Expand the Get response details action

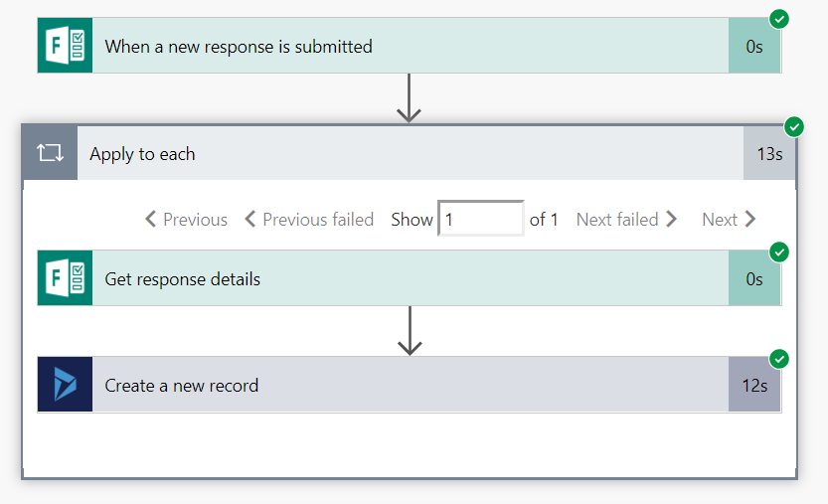click(398, 278)
